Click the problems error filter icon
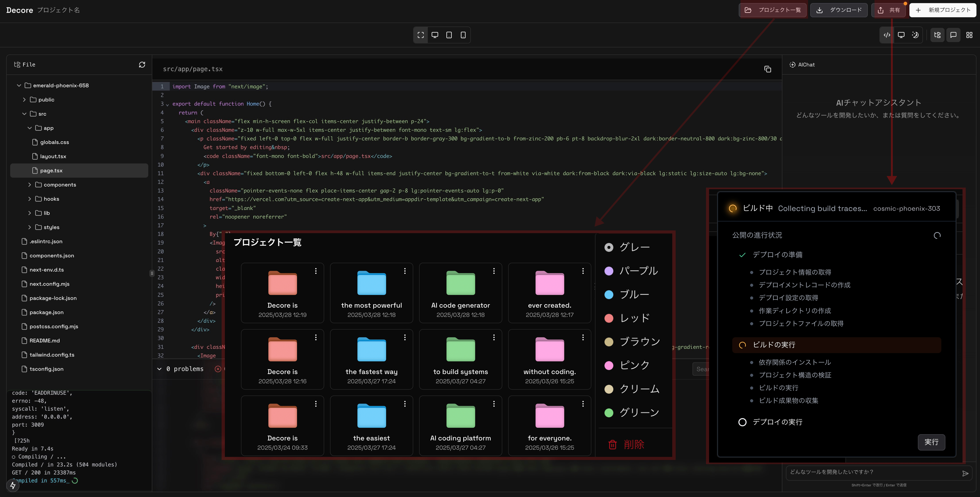This screenshot has width=980, height=497. [x=218, y=369]
